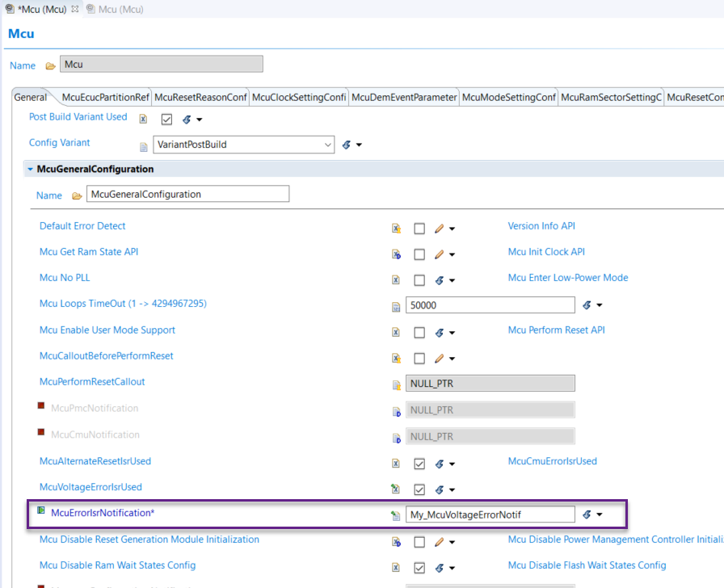
Task: Open the Config Variant dropdown
Action: click(327, 145)
